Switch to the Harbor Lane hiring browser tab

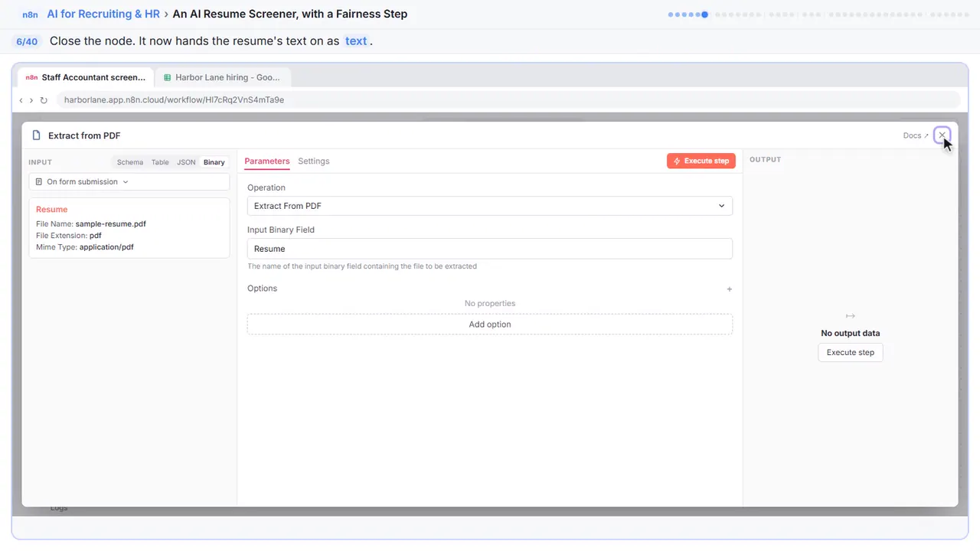coord(223,77)
